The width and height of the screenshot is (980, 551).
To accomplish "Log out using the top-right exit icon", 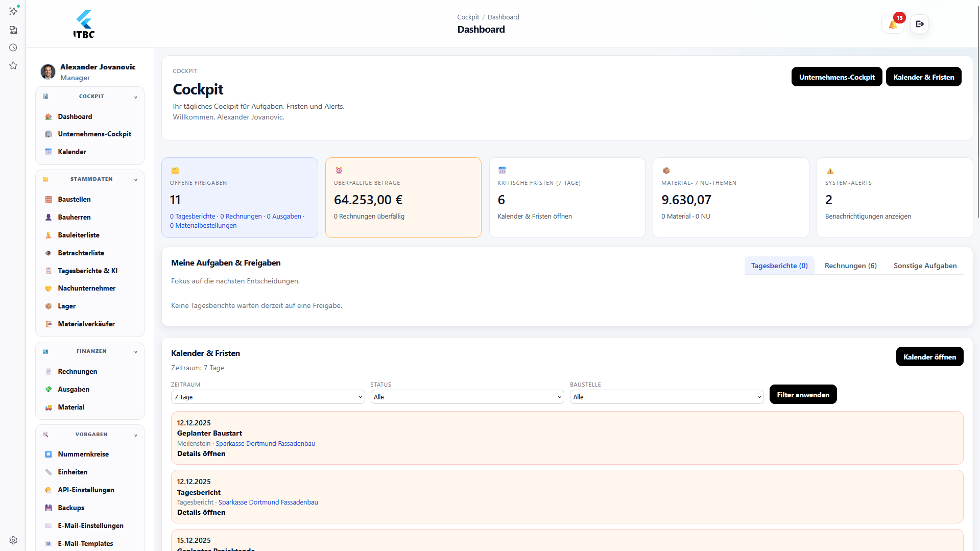I will pyautogui.click(x=920, y=23).
